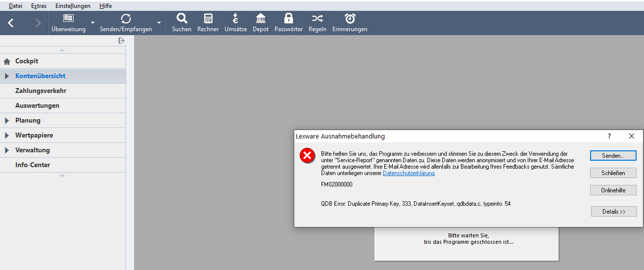Open Auswertungen in the sidebar
This screenshot has width=644, height=270.
[x=63, y=106]
